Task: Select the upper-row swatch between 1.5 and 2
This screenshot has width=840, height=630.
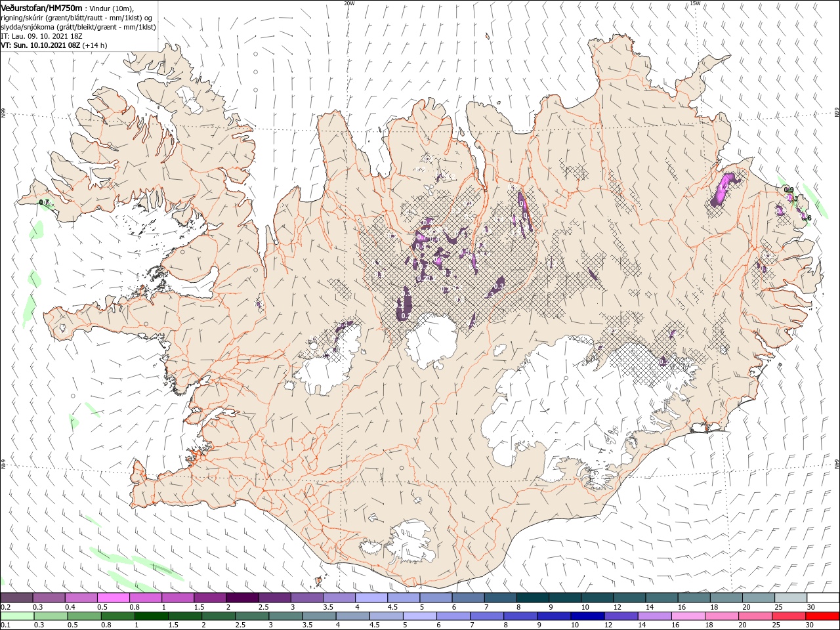Action: coord(209,598)
